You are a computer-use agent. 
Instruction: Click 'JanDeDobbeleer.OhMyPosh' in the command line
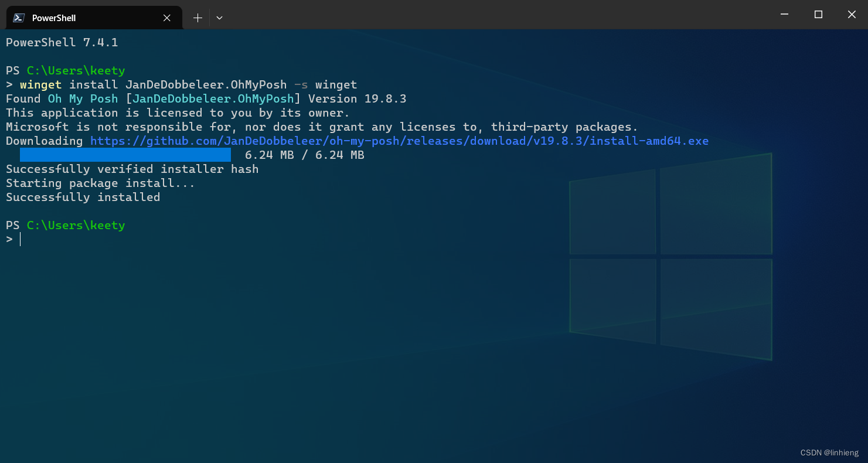206,84
